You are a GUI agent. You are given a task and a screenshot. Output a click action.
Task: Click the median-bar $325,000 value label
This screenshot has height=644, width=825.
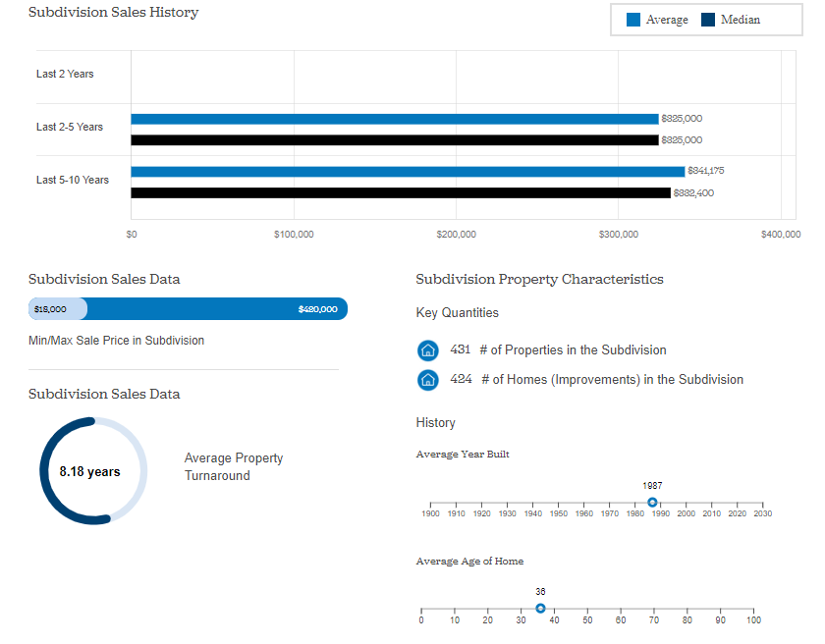coord(682,139)
